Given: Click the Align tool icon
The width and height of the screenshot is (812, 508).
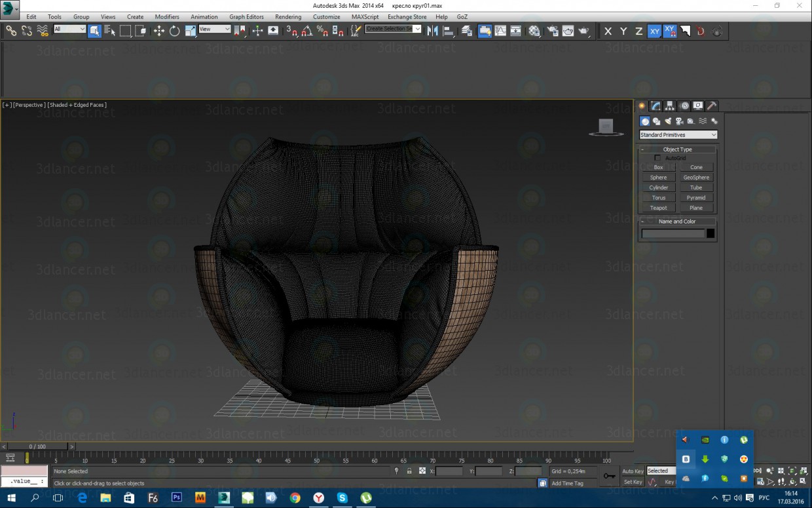Looking at the screenshot, I should (449, 30).
